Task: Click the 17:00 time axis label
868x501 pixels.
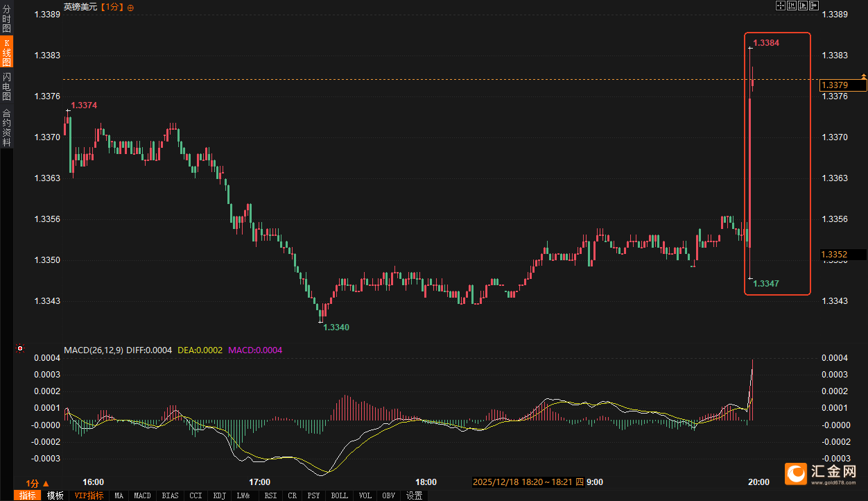Action: pos(259,482)
